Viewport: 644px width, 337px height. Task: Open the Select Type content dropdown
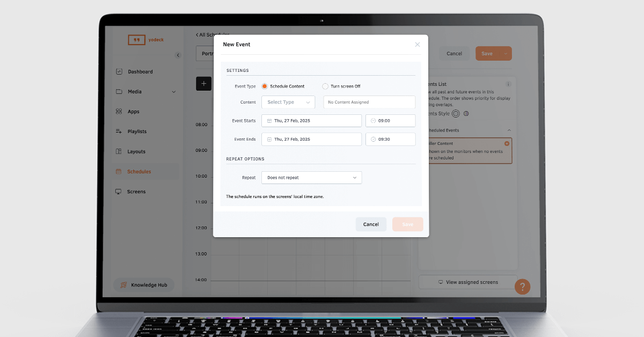pyautogui.click(x=288, y=102)
